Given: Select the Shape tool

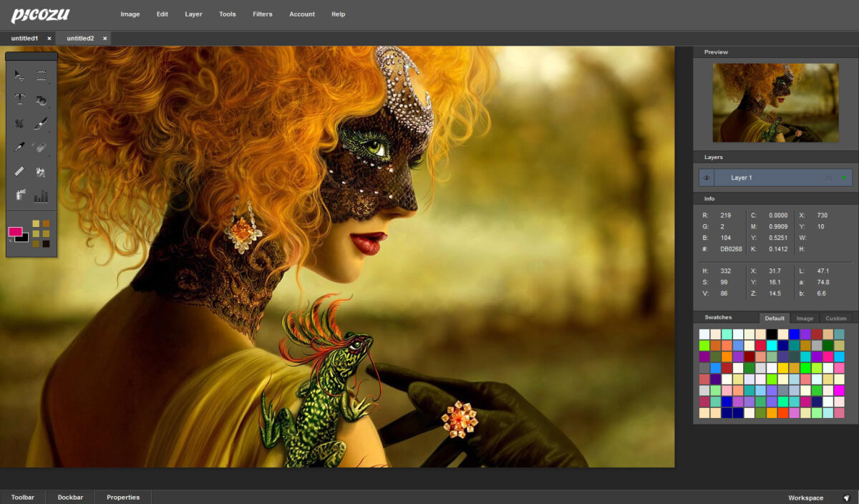Looking at the screenshot, I should tap(42, 100).
